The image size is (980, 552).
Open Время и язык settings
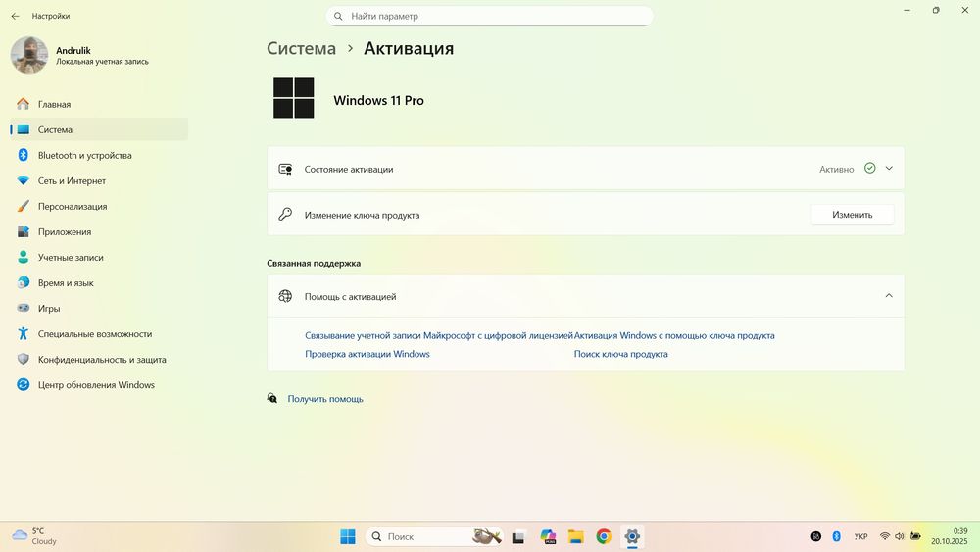(99, 283)
